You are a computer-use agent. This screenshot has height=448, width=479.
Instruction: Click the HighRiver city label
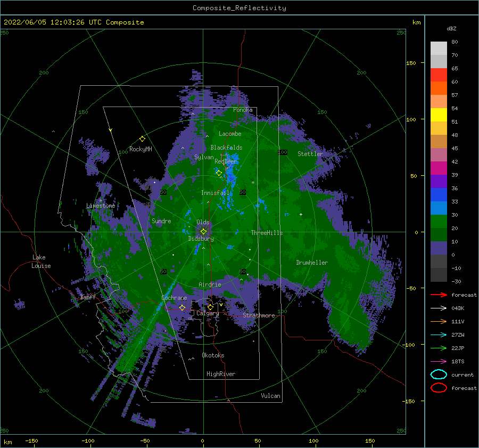(x=221, y=374)
